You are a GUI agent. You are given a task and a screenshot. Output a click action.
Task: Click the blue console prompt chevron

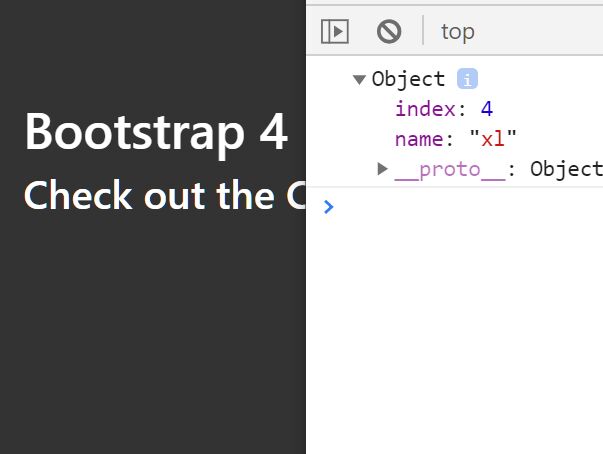328,206
